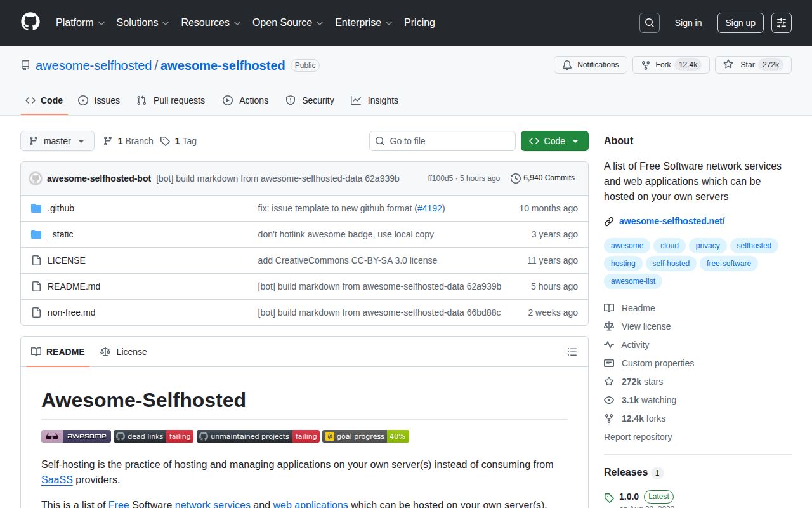
Task: Click the GitHub logo
Action: pos(30,22)
